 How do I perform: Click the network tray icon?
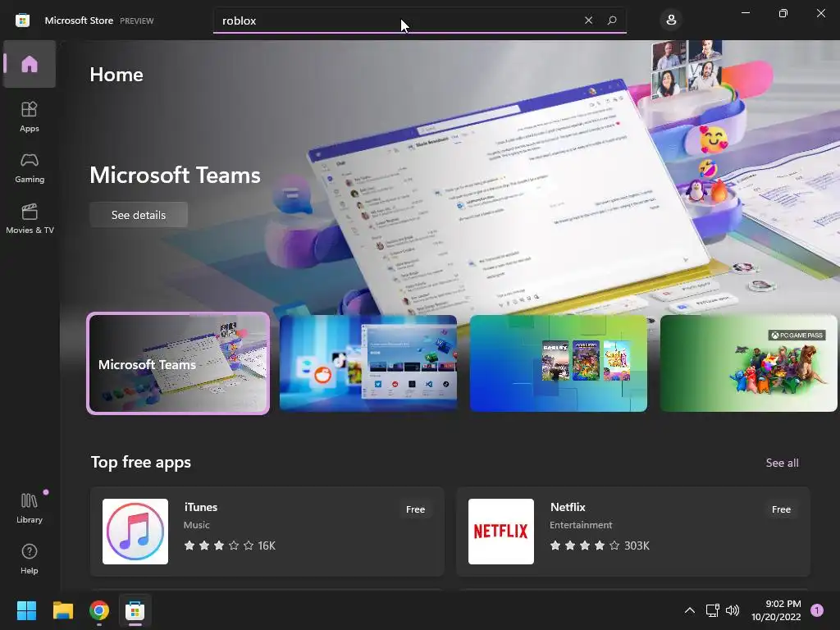coord(713,610)
